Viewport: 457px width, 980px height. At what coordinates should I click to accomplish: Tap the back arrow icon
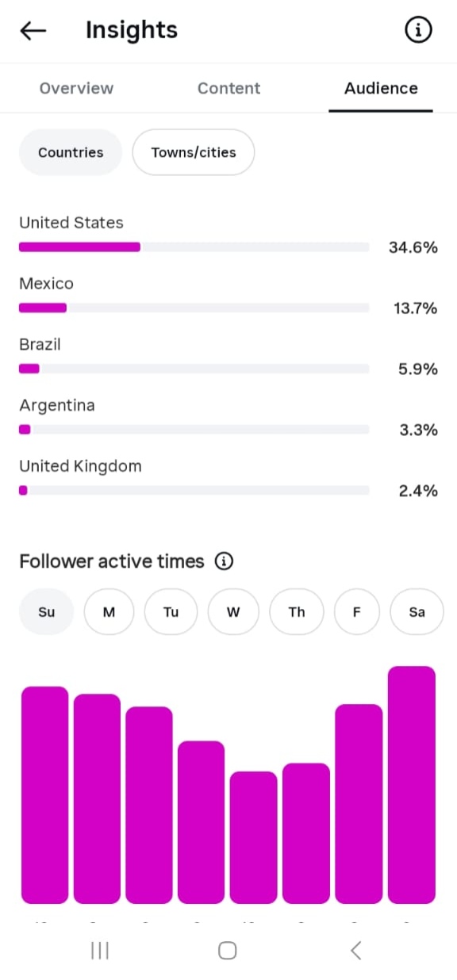pyautogui.click(x=33, y=31)
